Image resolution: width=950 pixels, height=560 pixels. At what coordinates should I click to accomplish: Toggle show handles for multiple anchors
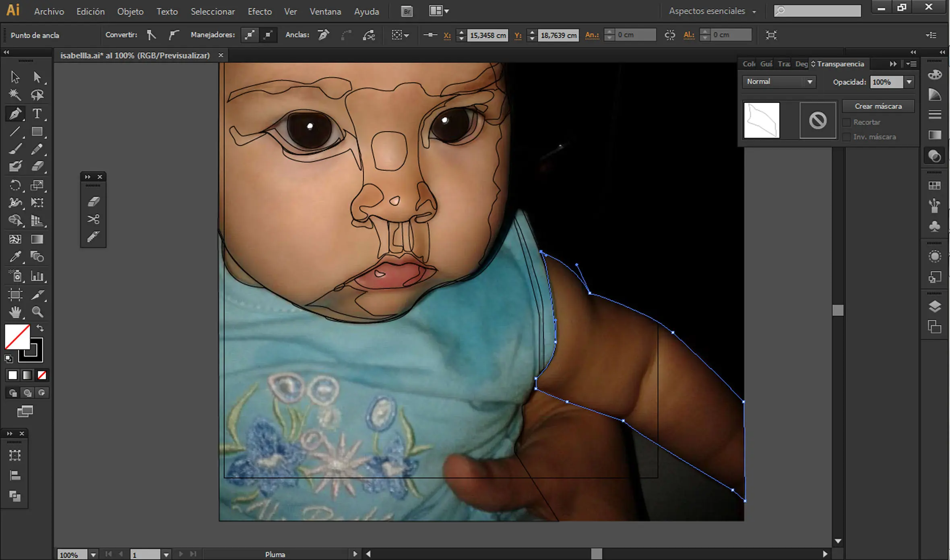click(x=250, y=35)
